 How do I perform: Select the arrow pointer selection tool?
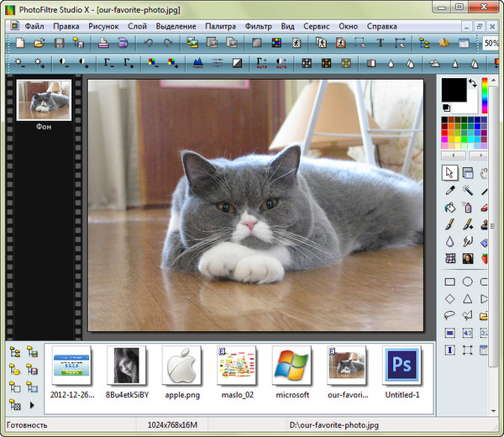449,172
